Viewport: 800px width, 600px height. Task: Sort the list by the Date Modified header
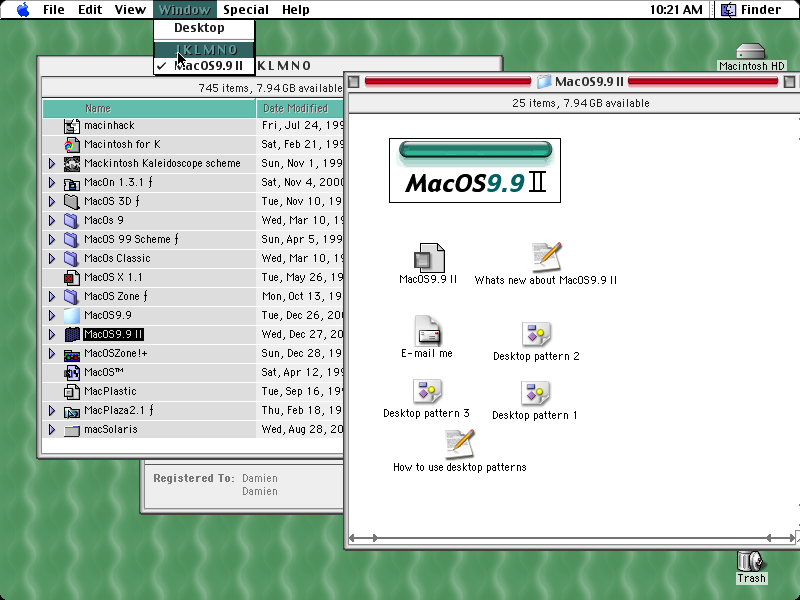coord(300,108)
